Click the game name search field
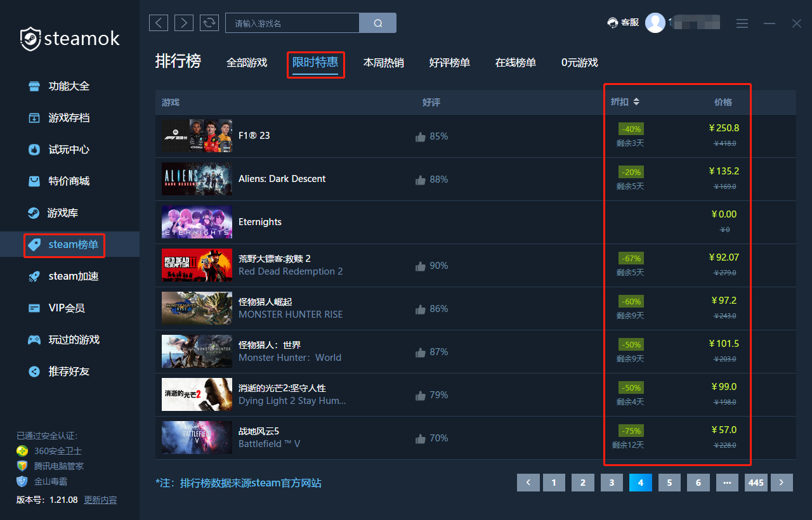 click(292, 23)
